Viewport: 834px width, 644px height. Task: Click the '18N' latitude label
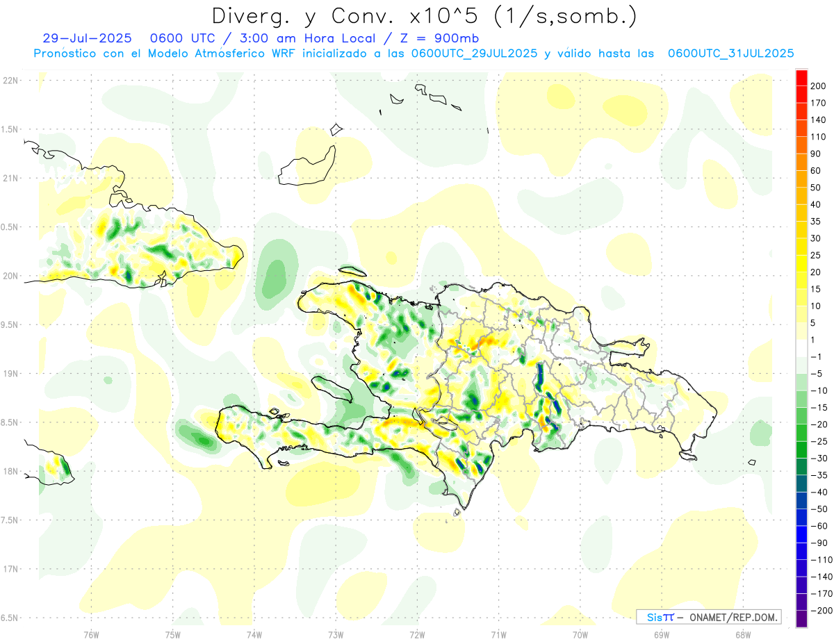10,472
